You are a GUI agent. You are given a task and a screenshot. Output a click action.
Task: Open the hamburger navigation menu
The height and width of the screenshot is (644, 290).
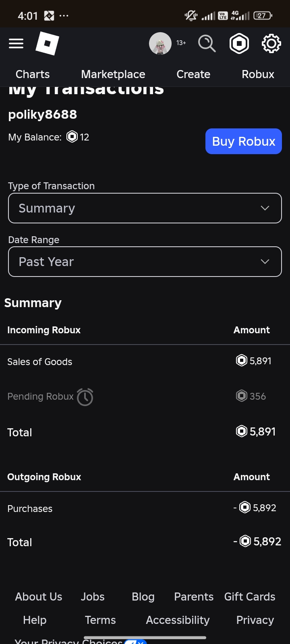coord(16,43)
